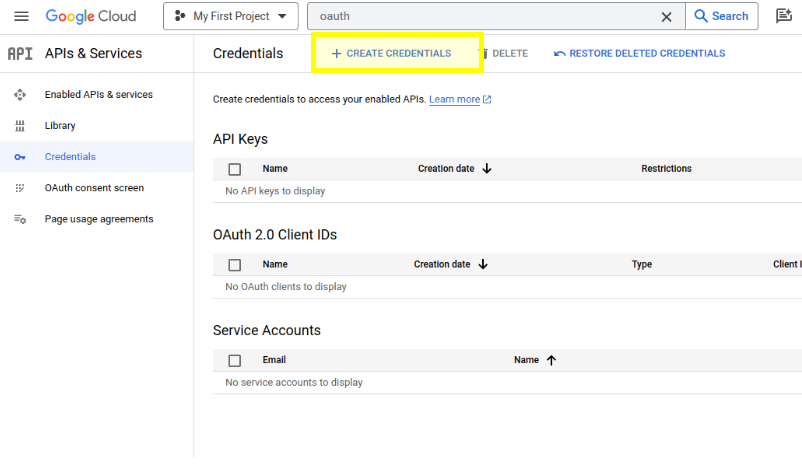Open the My First Project selector
802x475 pixels.
231,16
